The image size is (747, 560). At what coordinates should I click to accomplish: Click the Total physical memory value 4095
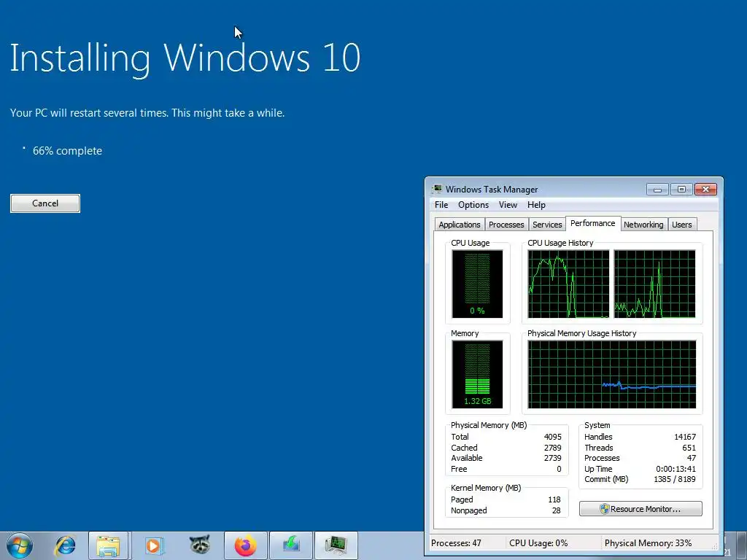[553, 437]
